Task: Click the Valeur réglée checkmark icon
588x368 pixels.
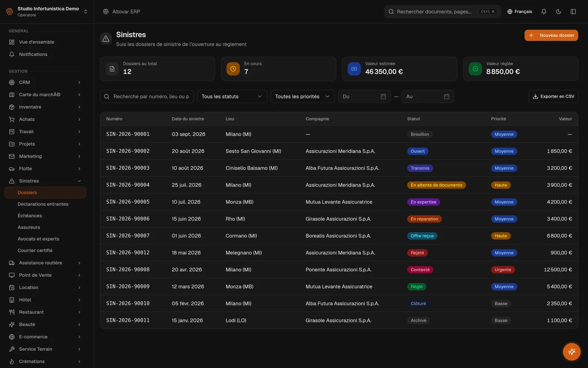Action: pyautogui.click(x=475, y=69)
